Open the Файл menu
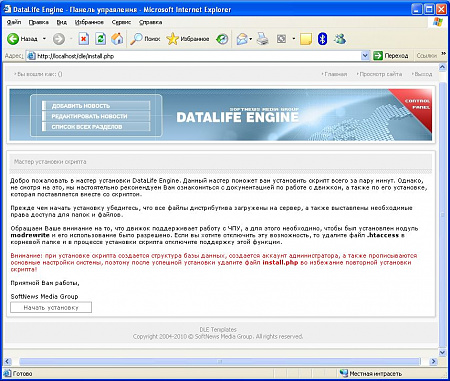Viewport: 450px width, 381px height. point(14,22)
